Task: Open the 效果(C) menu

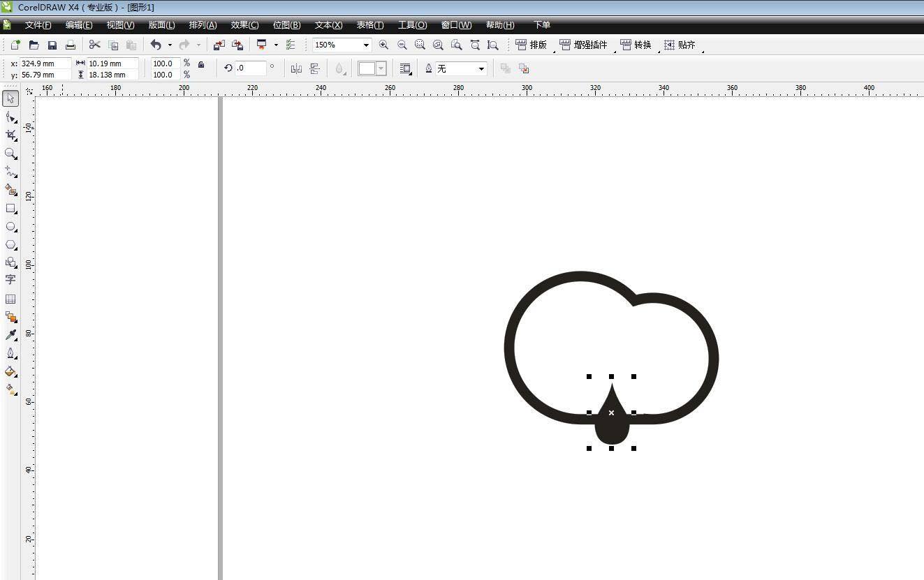Action: pos(244,25)
